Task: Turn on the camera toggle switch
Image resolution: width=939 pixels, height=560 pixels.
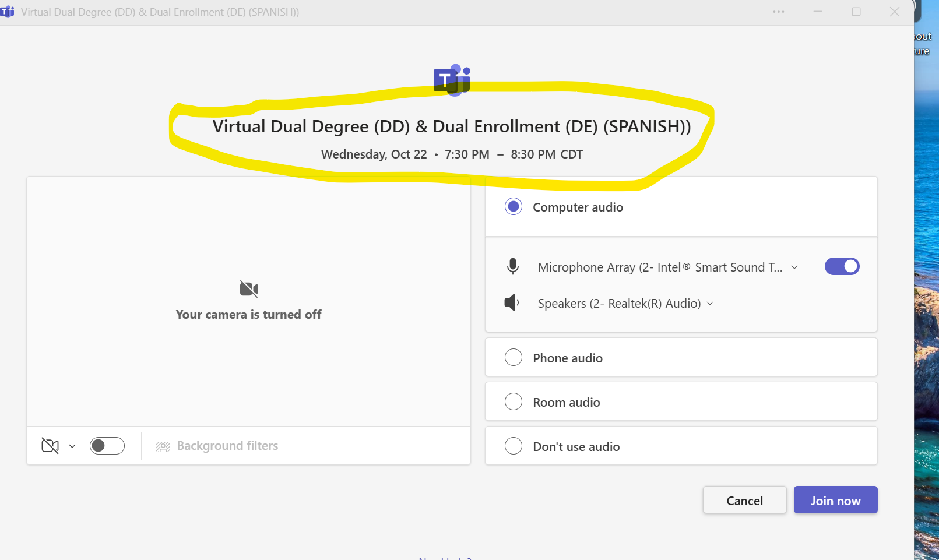Action: click(107, 446)
